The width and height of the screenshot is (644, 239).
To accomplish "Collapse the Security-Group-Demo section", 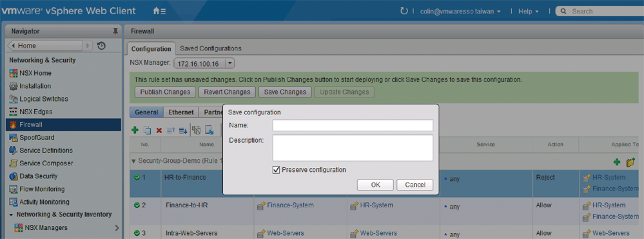I will (133, 161).
